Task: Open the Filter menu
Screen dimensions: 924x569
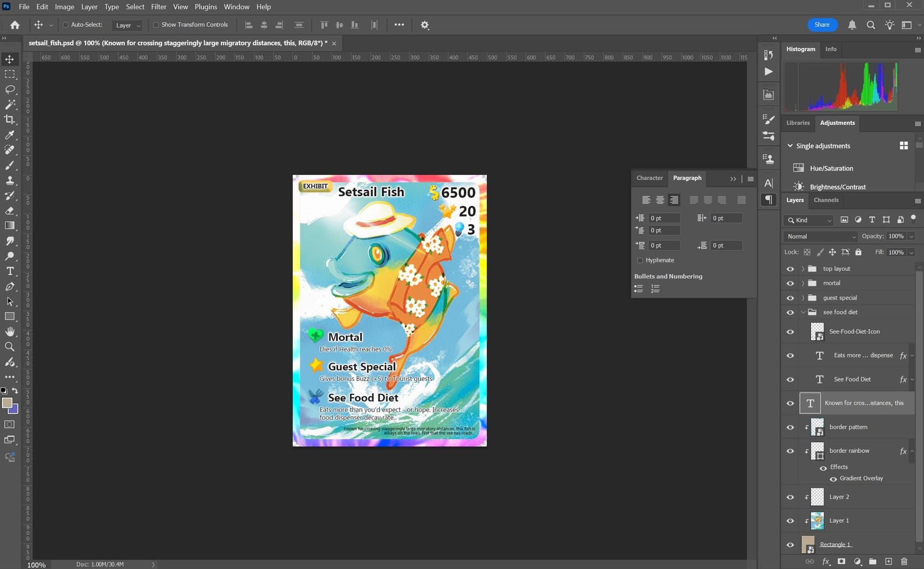Action: point(158,7)
